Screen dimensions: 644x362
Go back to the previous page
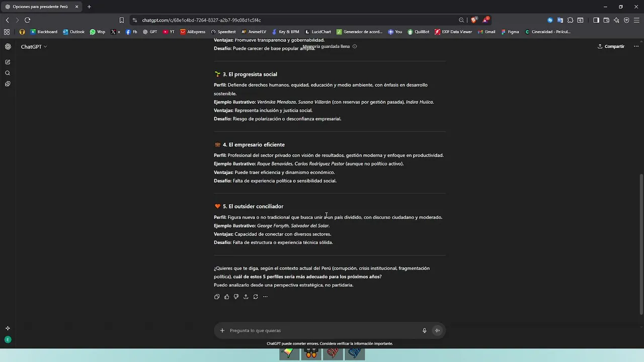tap(7, 20)
